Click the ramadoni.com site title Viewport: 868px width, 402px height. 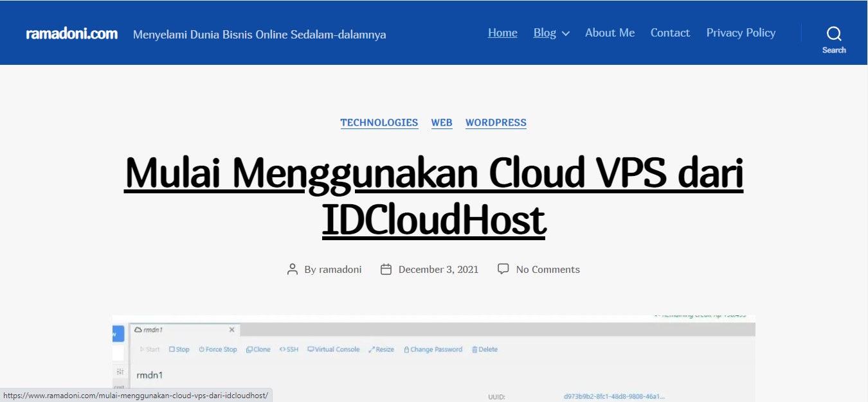coord(72,33)
